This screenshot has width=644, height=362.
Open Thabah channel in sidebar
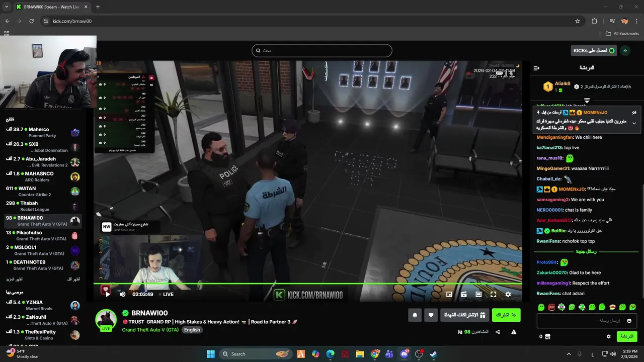(43, 206)
